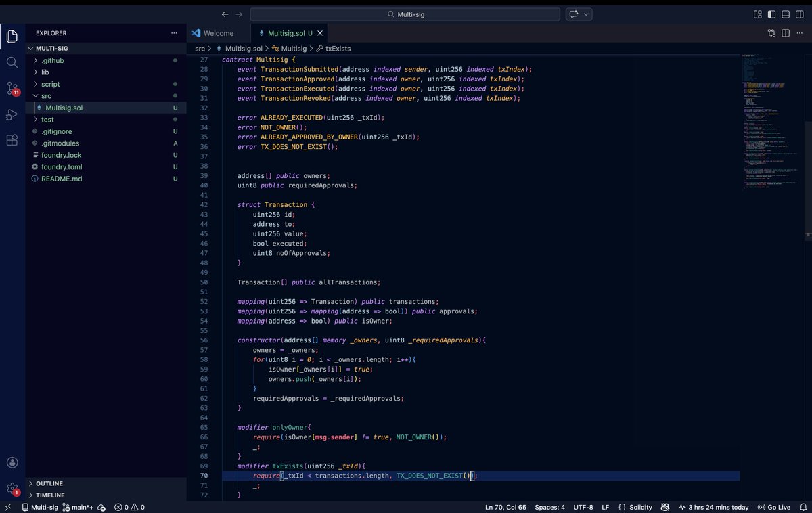Open .gitmodules in the Explorer
812x513 pixels.
click(106, 143)
